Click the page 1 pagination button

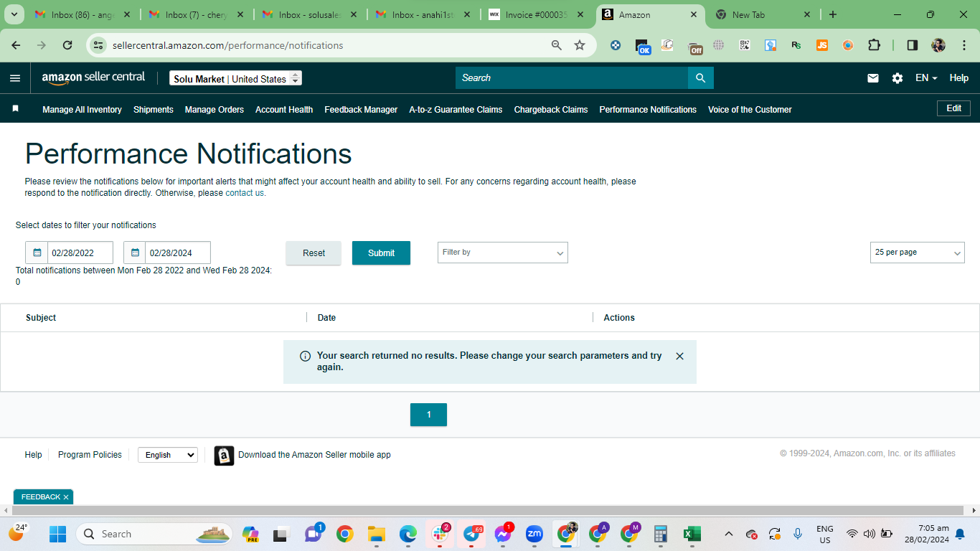[x=428, y=415]
